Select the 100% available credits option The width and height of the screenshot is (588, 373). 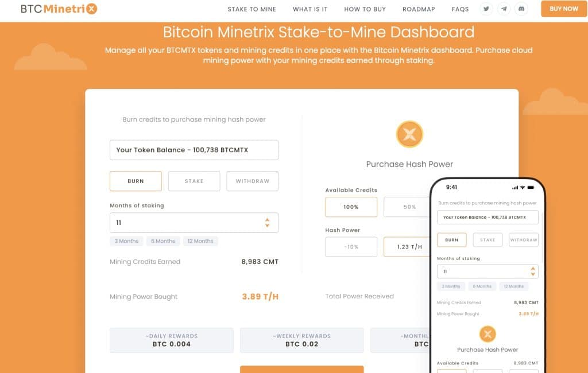point(351,207)
